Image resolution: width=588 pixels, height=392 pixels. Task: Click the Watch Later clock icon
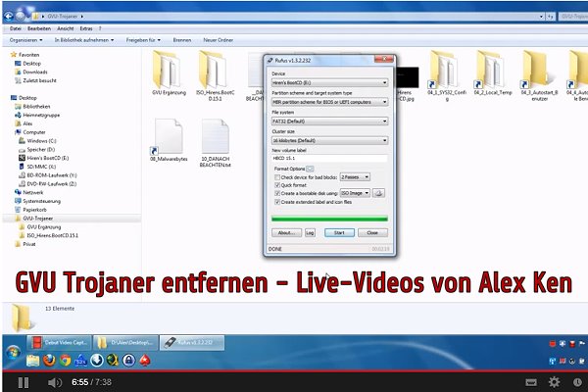(577, 382)
